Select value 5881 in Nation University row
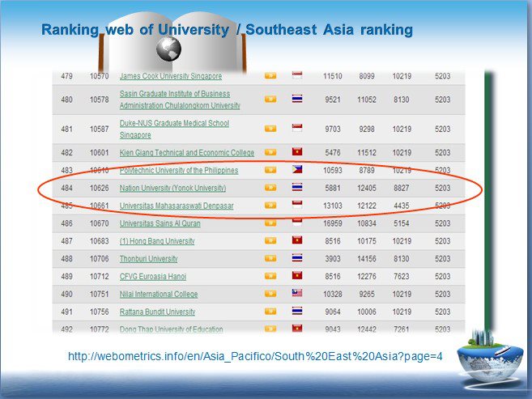The width and height of the screenshot is (532, 399). point(333,188)
